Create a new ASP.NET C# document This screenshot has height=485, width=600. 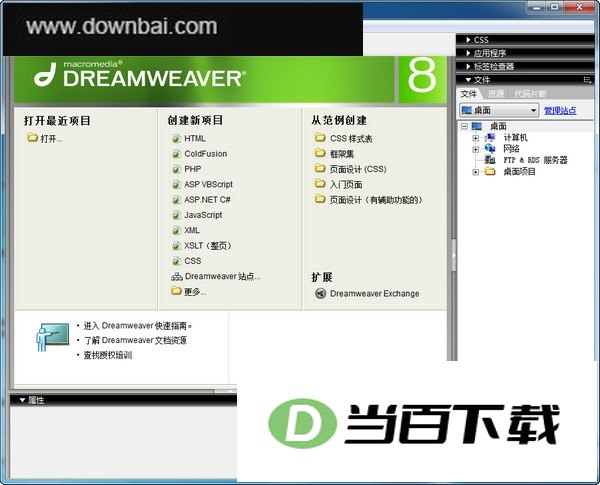207,200
